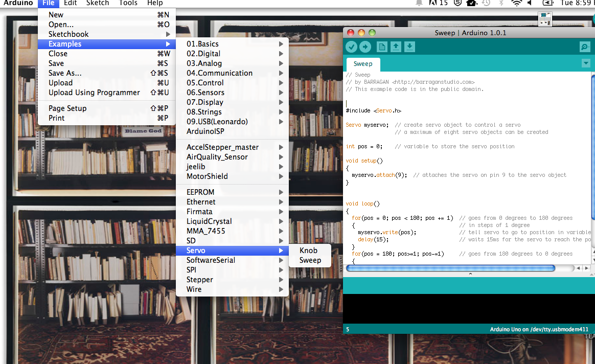Open the Tools menu
Screen dimensions: 595x364
128,3
